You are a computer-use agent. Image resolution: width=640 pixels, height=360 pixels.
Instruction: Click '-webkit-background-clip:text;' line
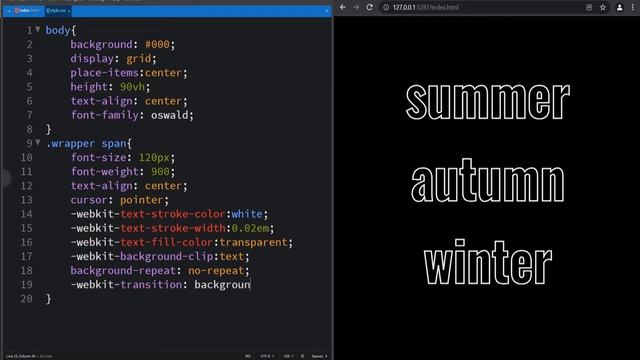click(160, 256)
